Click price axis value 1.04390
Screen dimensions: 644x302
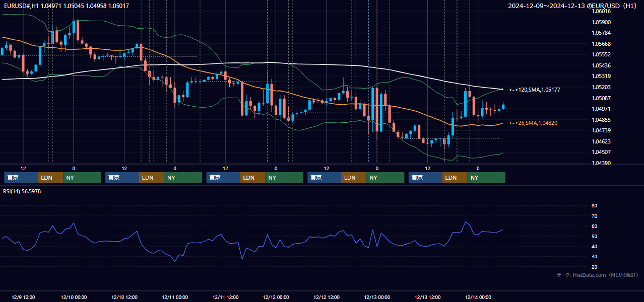(601, 163)
